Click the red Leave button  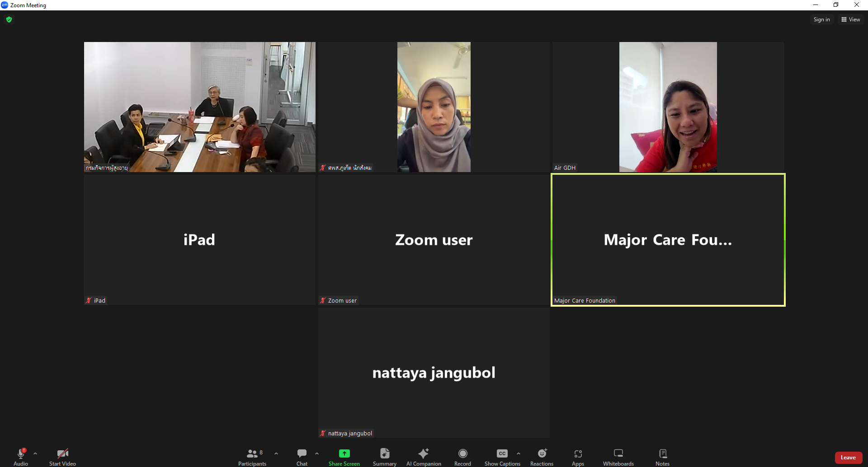848,458
